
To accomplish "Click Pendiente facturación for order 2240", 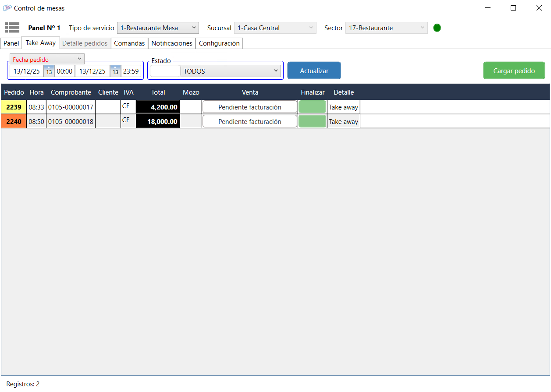I will point(249,122).
